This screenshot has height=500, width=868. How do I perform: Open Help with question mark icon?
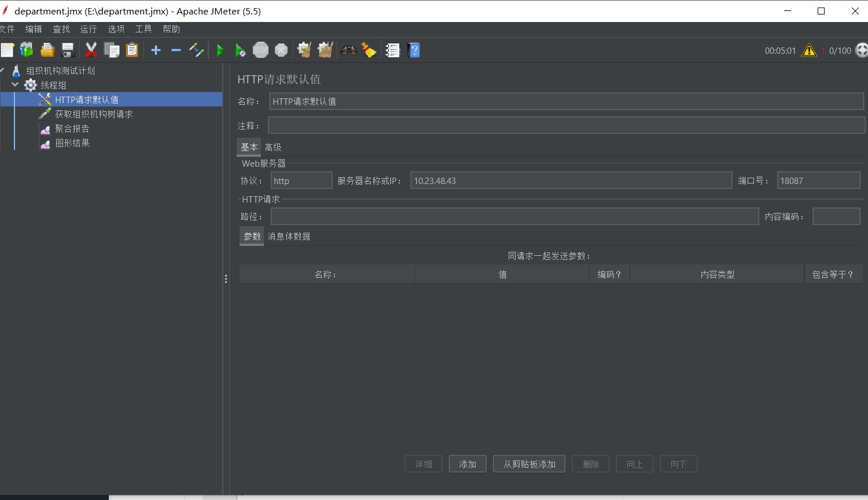[414, 50]
